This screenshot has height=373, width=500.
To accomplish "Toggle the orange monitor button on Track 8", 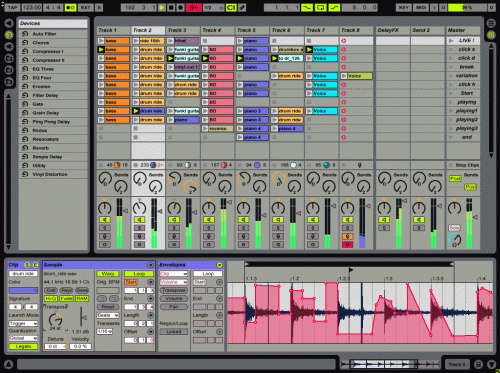I will (x=347, y=236).
